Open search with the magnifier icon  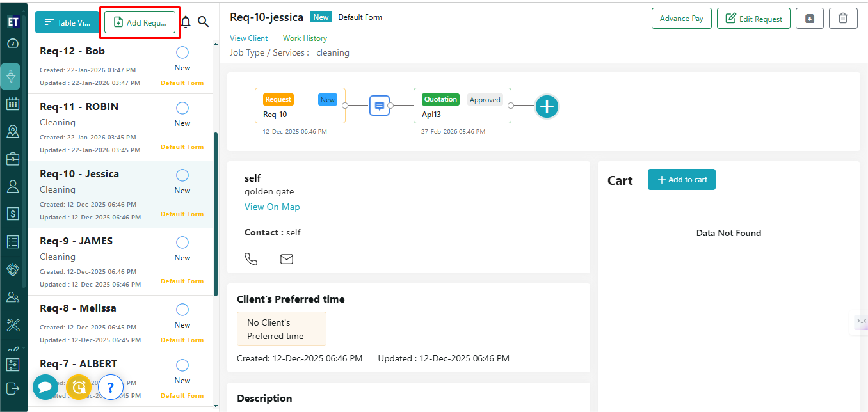click(204, 22)
